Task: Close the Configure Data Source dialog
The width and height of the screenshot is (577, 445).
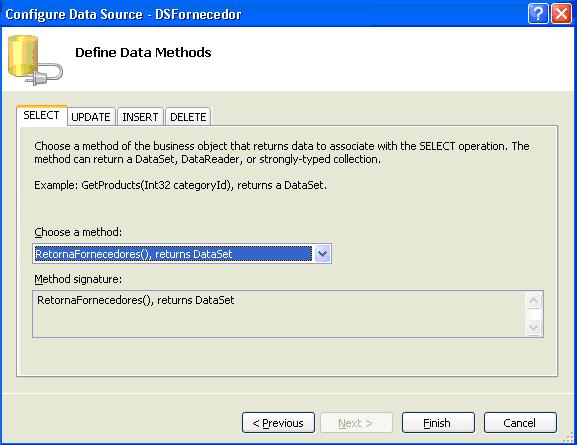Action: tap(561, 14)
